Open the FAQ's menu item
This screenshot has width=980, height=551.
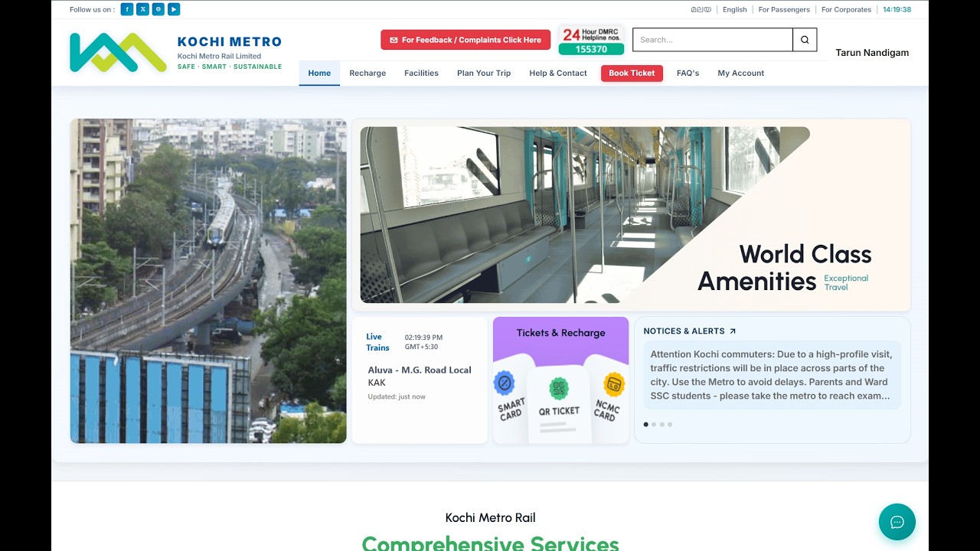click(688, 73)
